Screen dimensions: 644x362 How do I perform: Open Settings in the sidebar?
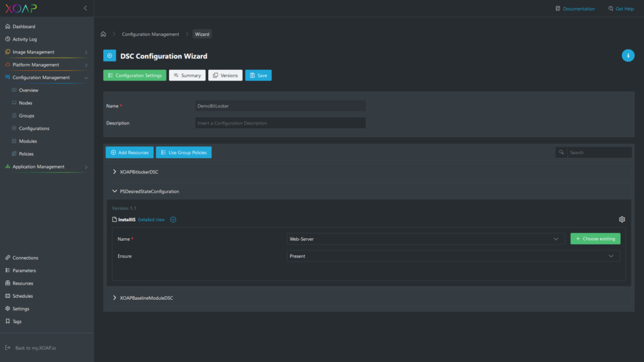[21, 309]
